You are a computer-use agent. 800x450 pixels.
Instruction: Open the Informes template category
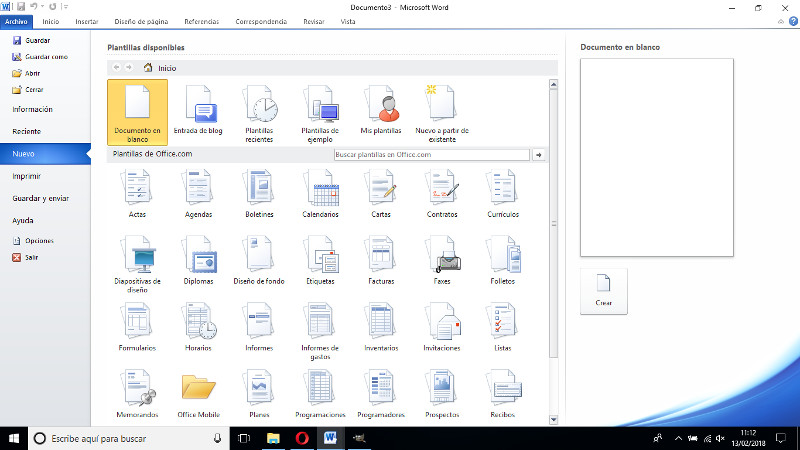point(259,328)
